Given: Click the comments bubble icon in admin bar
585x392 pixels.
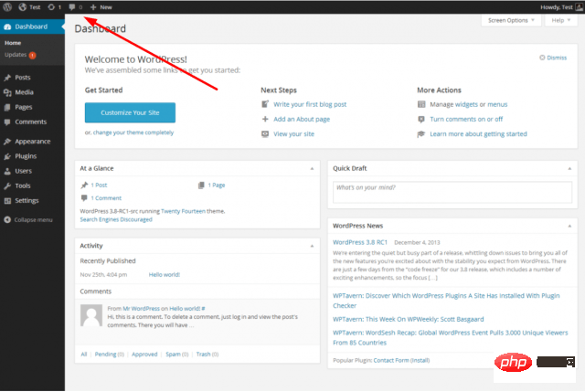Looking at the screenshot, I should [72, 7].
